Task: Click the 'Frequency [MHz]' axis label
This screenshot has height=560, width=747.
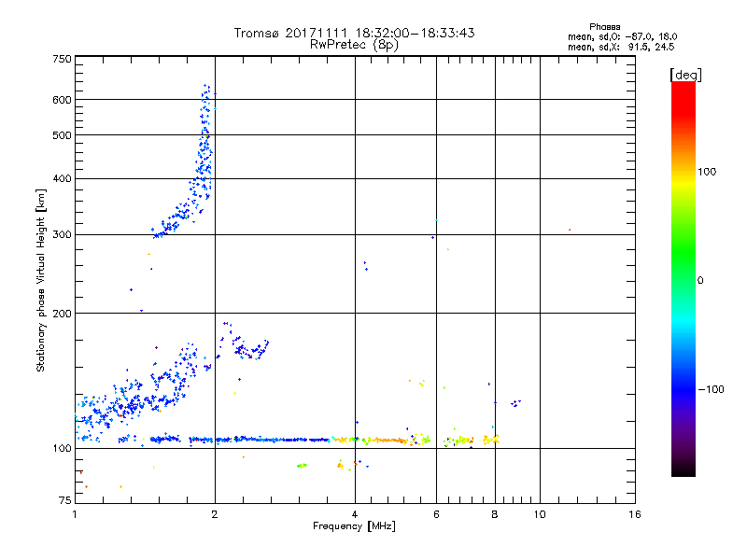Action: pyautogui.click(x=354, y=526)
